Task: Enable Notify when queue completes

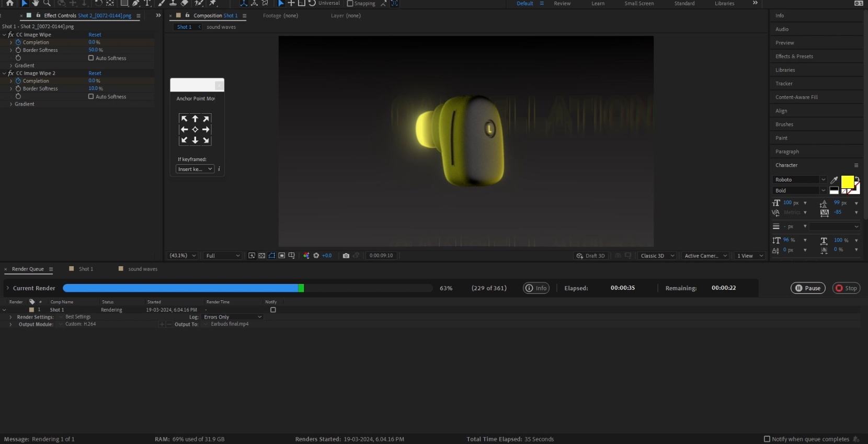Action: pyautogui.click(x=767, y=439)
